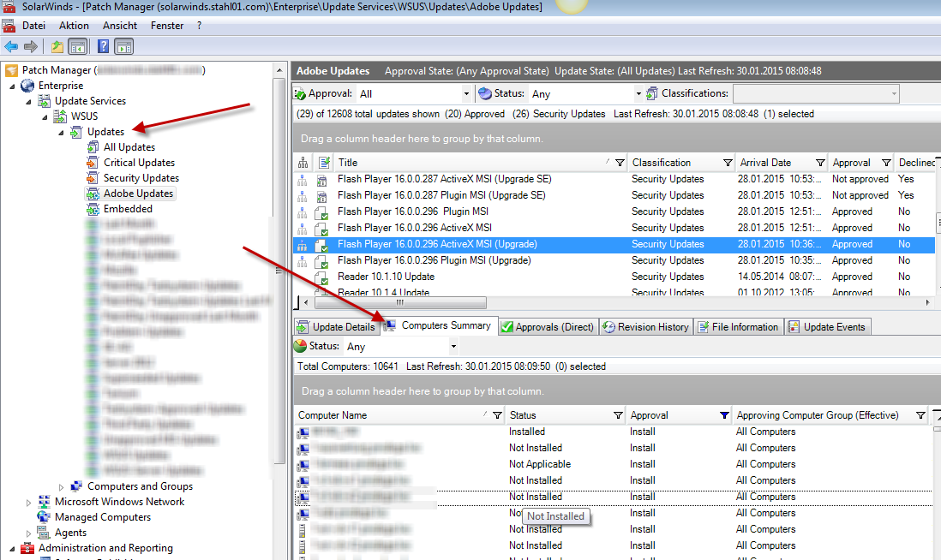Collapse the Update Services tree node
The width and height of the screenshot is (941, 560).
[29, 102]
